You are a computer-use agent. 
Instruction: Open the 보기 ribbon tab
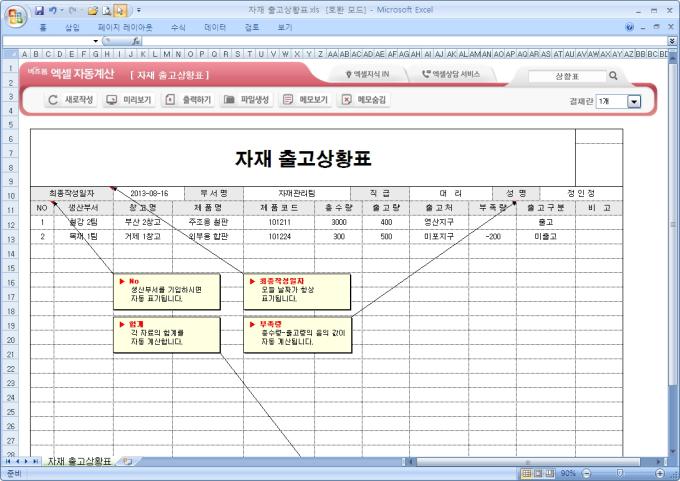pos(285,27)
